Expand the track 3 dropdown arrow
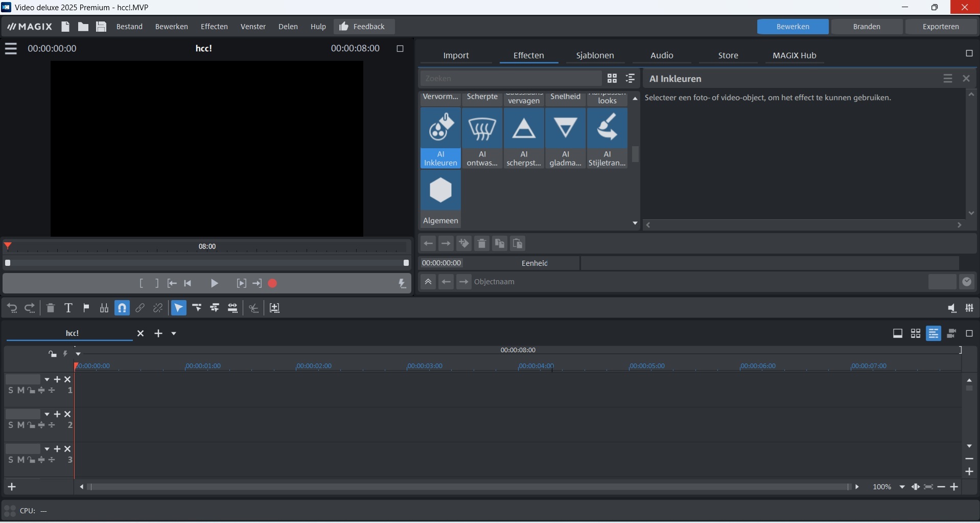 coord(46,449)
